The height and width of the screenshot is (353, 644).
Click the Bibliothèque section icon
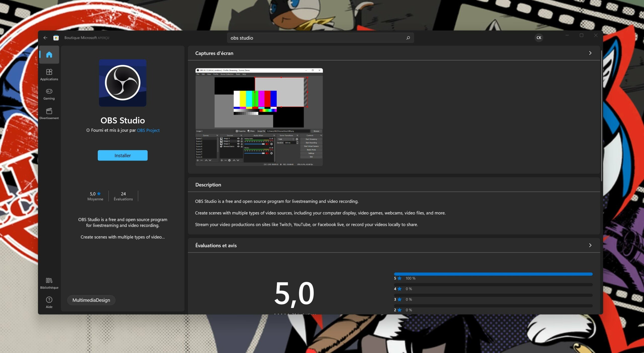pyautogui.click(x=49, y=280)
